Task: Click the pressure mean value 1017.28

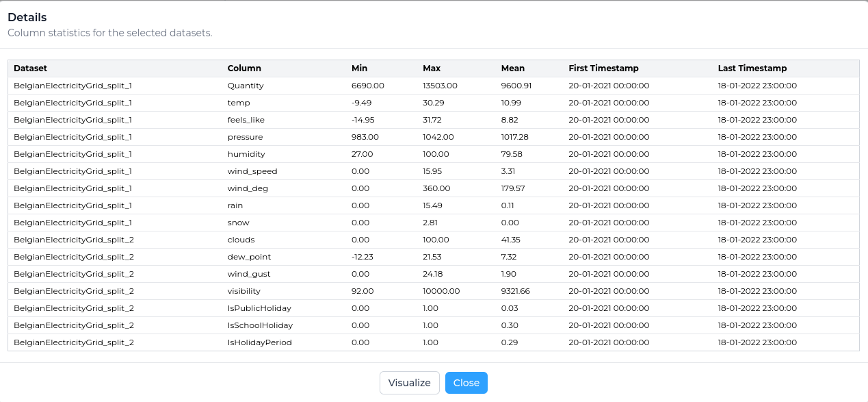Action: click(515, 137)
